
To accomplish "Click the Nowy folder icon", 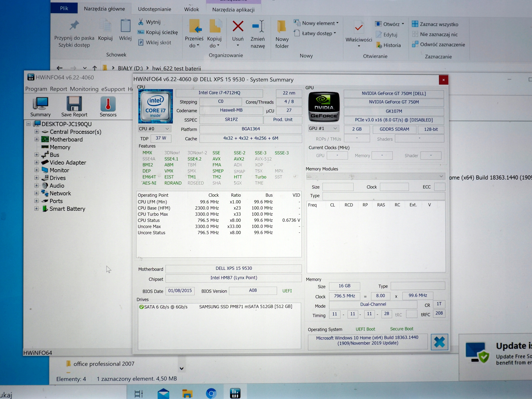I will (282, 26).
